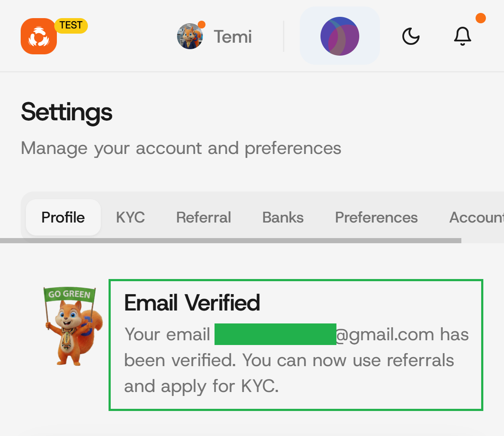Toggle dark mode with the moon icon
The width and height of the screenshot is (504, 436).
[411, 36]
